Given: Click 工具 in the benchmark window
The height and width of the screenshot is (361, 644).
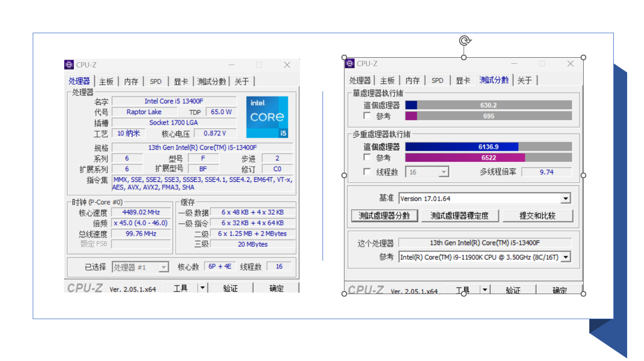Looking at the screenshot, I should coord(463,290).
